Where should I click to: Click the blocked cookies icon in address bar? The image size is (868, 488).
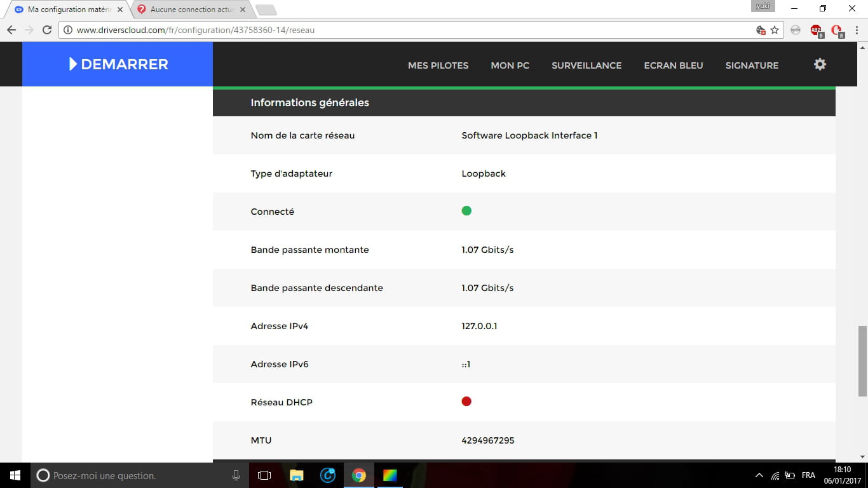click(761, 30)
